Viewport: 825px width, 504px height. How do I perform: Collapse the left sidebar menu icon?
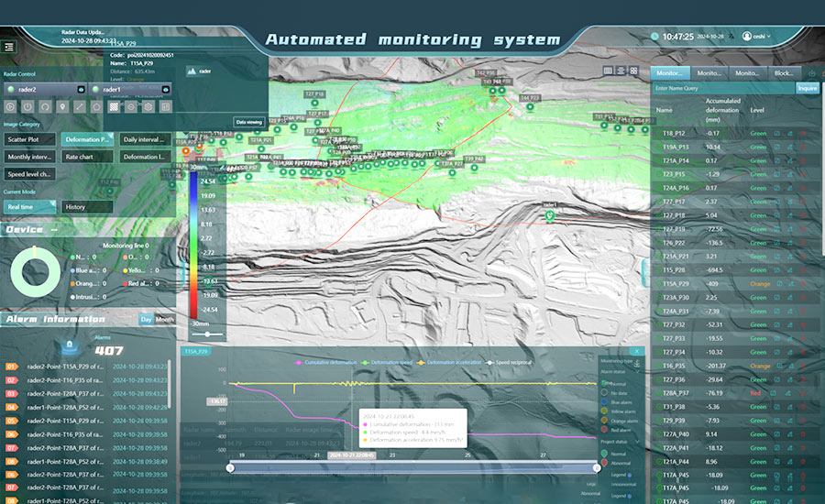pos(9,46)
